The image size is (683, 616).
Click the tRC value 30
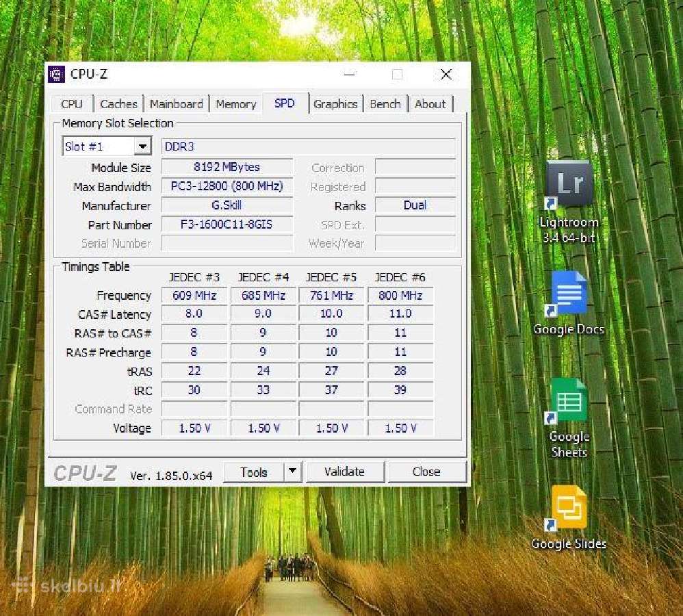[x=194, y=390]
